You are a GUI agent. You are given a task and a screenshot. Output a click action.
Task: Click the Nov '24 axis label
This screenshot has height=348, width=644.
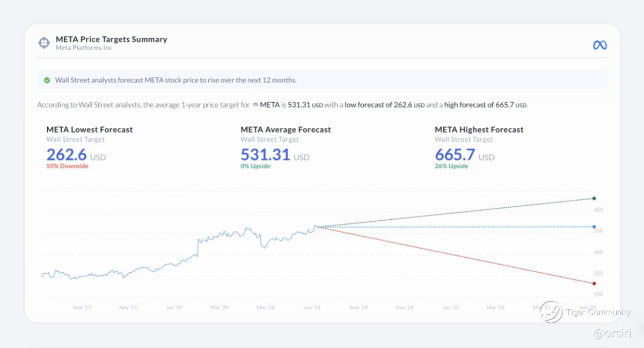404,308
